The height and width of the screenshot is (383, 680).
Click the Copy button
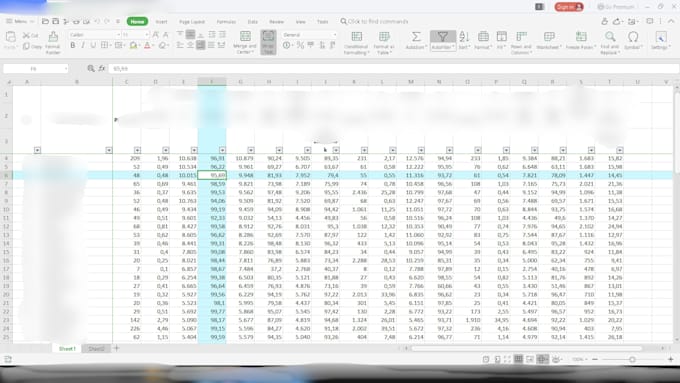pyautogui.click(x=32, y=46)
